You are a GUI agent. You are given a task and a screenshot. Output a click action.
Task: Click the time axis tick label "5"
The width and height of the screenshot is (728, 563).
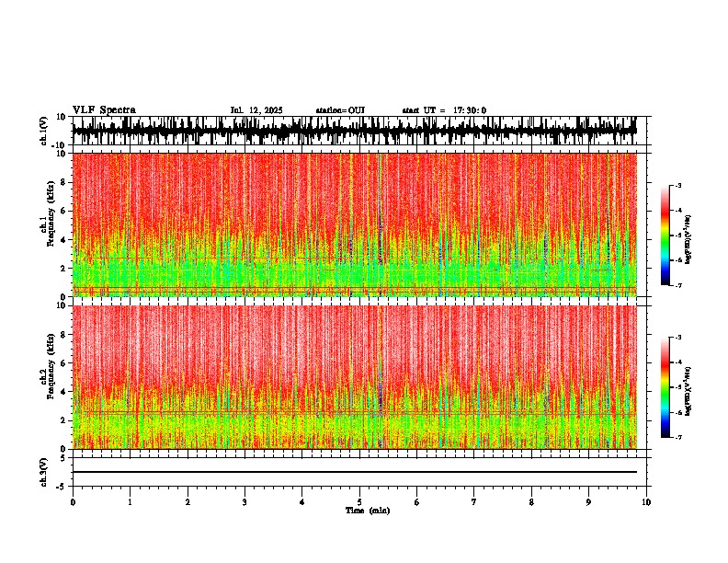pyautogui.click(x=359, y=502)
